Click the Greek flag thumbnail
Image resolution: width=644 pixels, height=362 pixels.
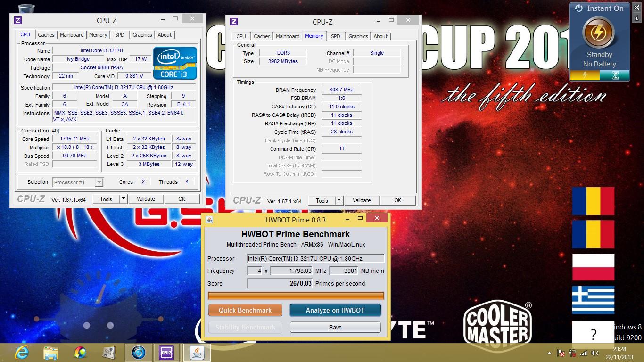coord(593,300)
